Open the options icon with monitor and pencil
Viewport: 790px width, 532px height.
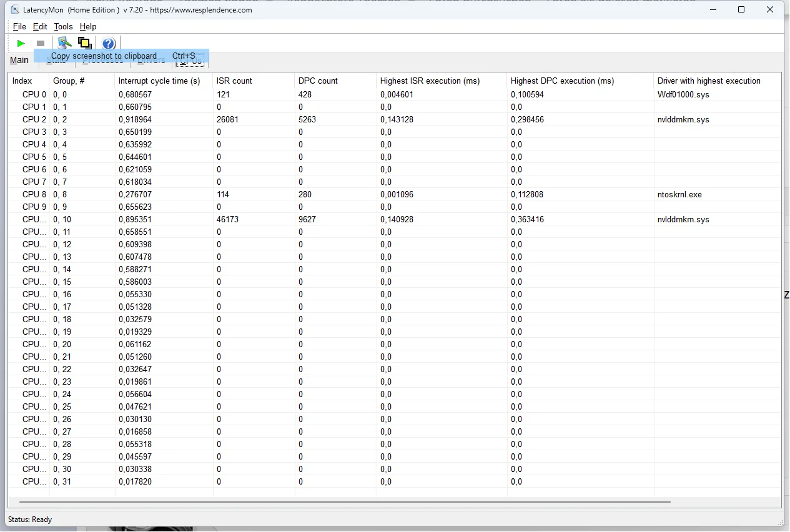(x=64, y=43)
